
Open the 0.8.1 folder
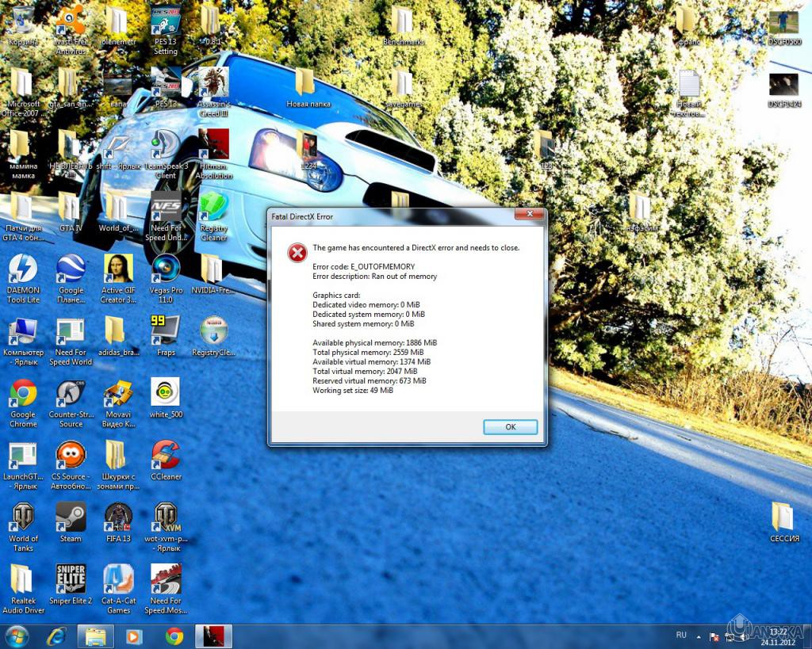pyautogui.click(x=211, y=26)
